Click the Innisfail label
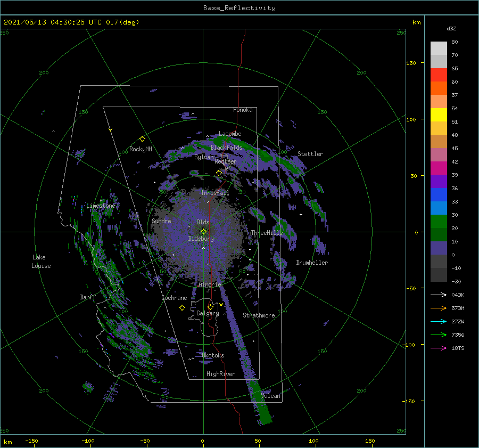 (x=215, y=193)
